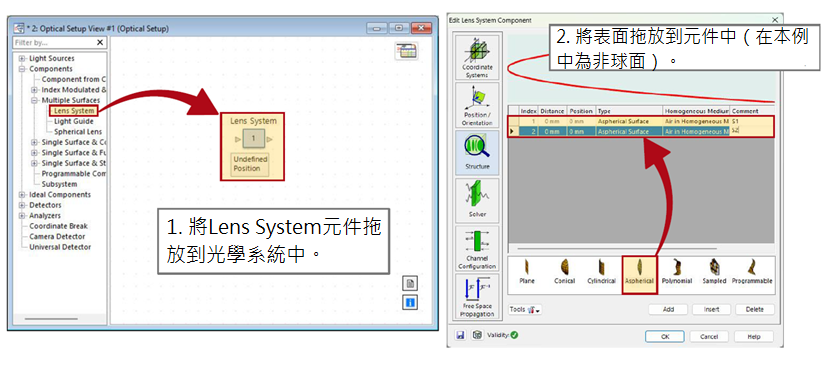Collapse the Components tree node
The width and height of the screenshot is (831, 383).
[x=22, y=69]
